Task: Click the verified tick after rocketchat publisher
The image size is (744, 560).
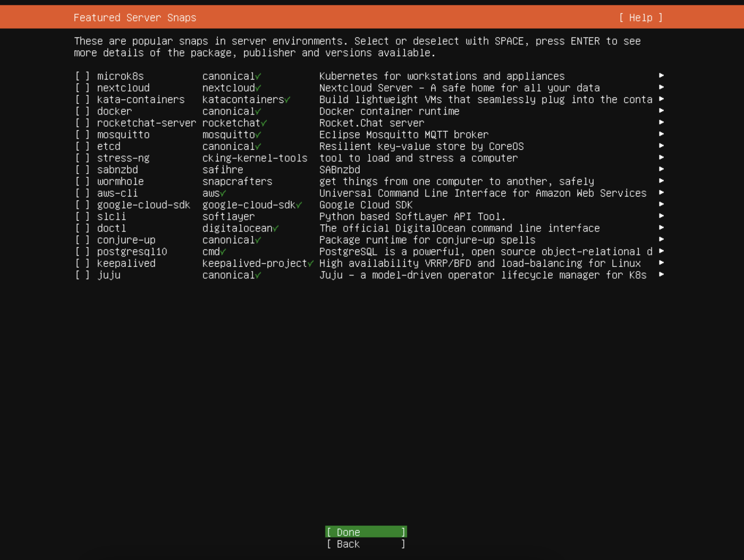Action: [264, 123]
